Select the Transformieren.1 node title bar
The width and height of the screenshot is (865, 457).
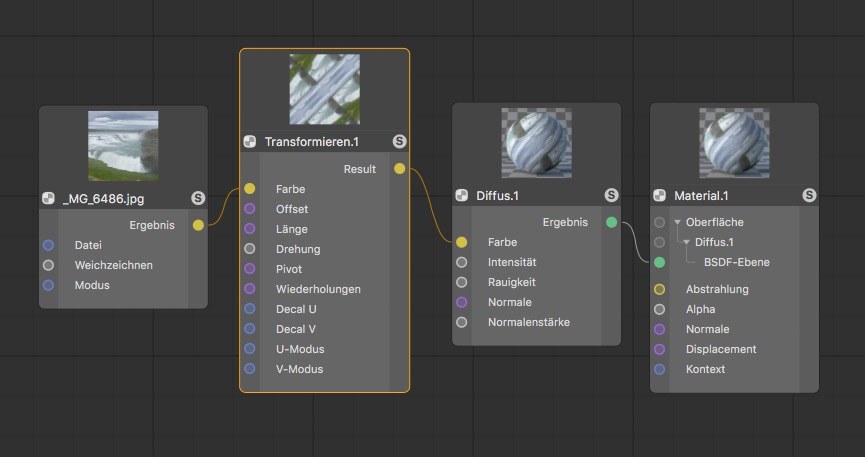tap(325, 142)
